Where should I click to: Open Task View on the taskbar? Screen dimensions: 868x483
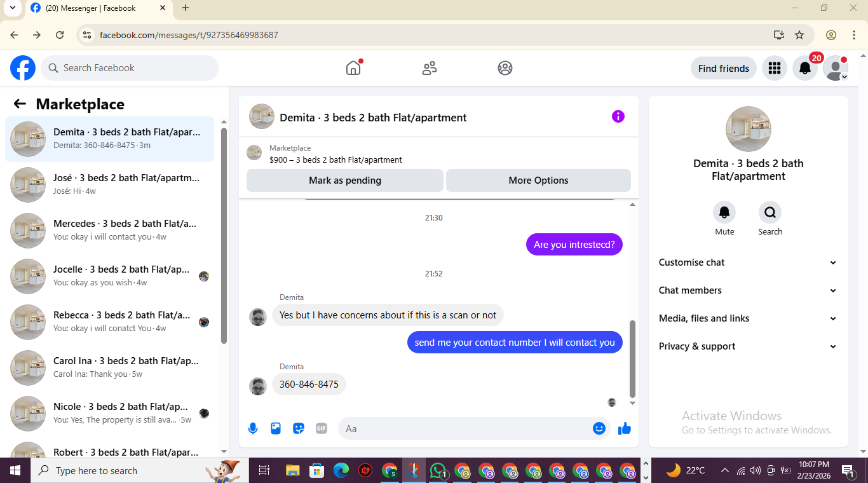(x=264, y=470)
